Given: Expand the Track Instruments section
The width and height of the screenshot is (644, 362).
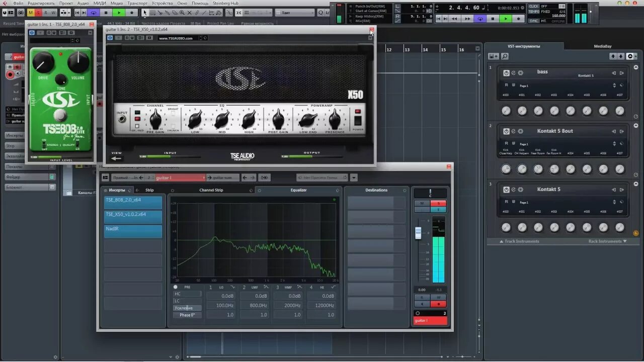Looking at the screenshot, I should (x=519, y=241).
